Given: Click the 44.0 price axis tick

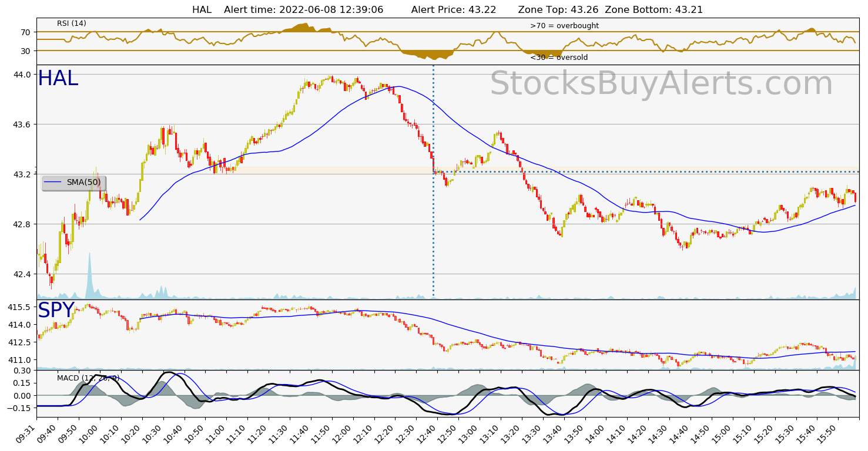Looking at the screenshot, I should tap(22, 75).
